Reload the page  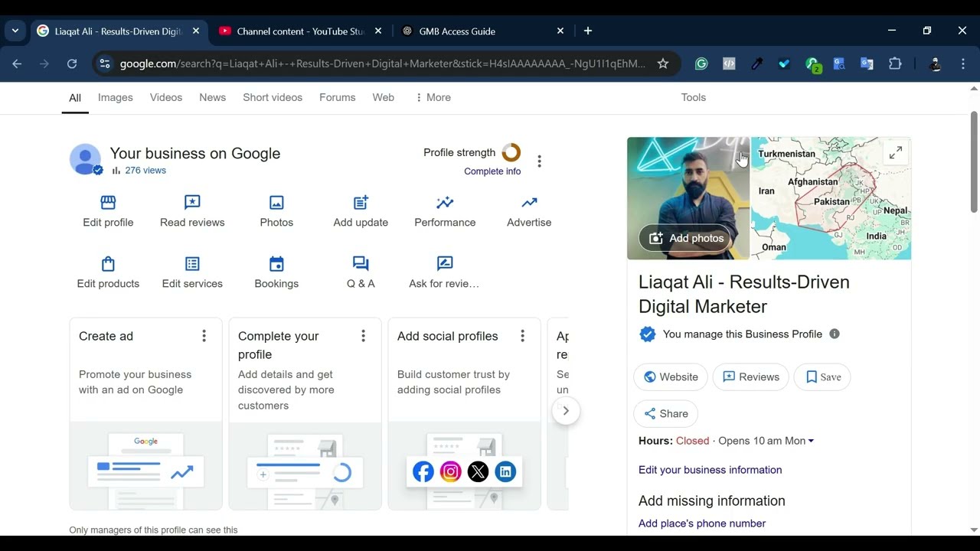72,64
